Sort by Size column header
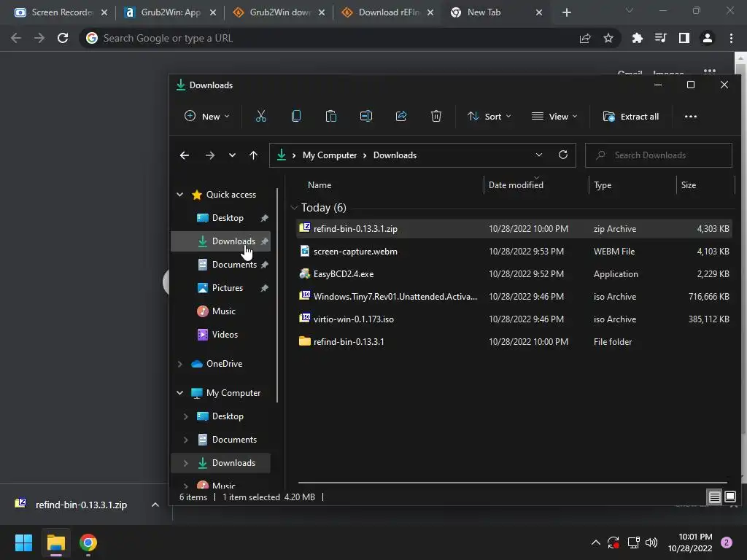This screenshot has height=560, width=747. click(689, 185)
